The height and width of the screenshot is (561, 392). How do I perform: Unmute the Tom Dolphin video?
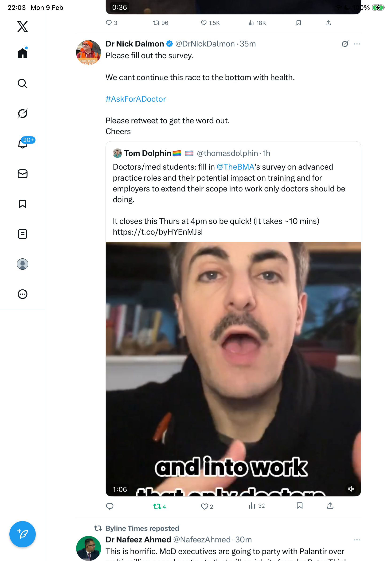351,489
